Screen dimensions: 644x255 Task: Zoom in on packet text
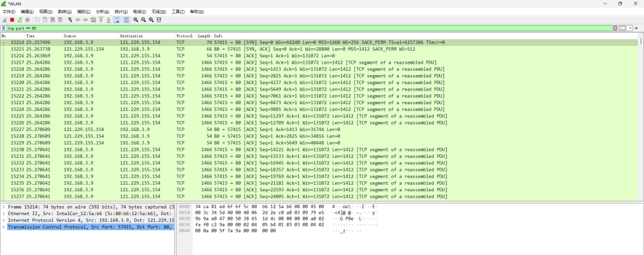(135, 20)
